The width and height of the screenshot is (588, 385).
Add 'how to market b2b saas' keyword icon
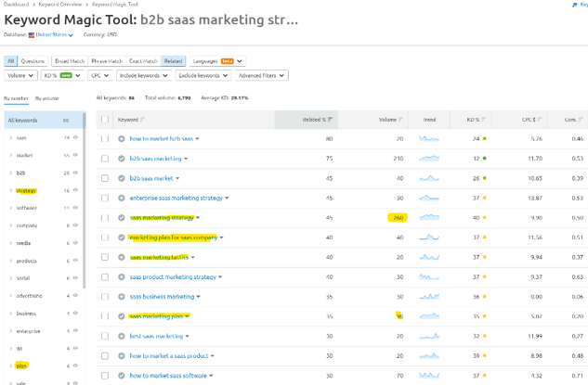point(121,139)
